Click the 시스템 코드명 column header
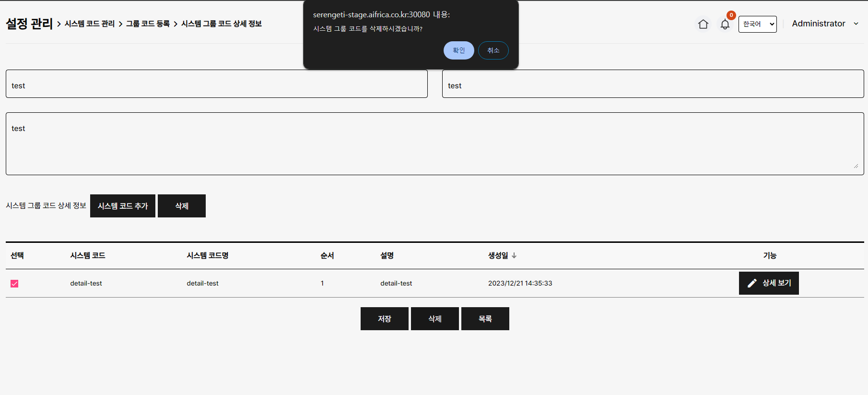The height and width of the screenshot is (395, 868). coord(207,256)
